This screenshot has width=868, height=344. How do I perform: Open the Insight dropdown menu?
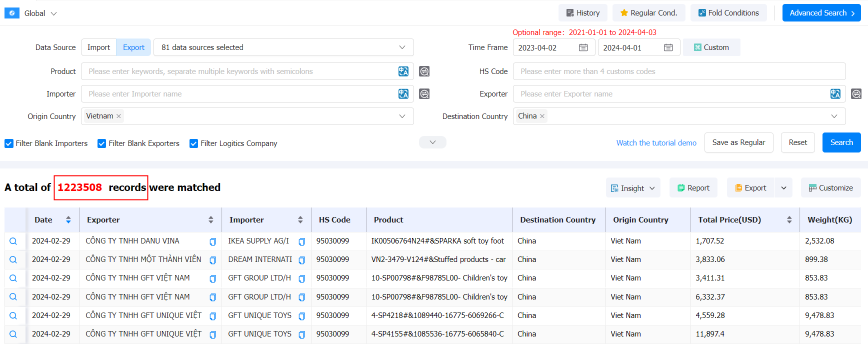(x=632, y=188)
